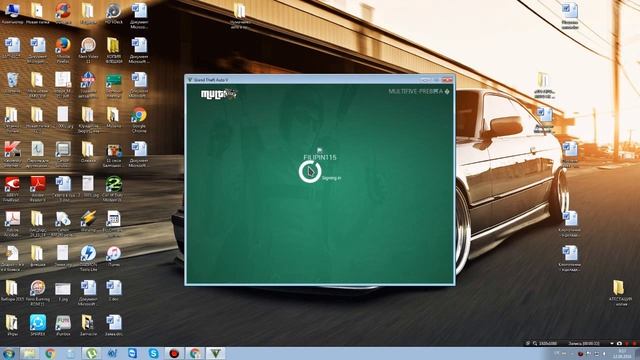Open the Windows Start button
Image resolution: width=640 pixels, height=360 pixels.
coord(8,353)
